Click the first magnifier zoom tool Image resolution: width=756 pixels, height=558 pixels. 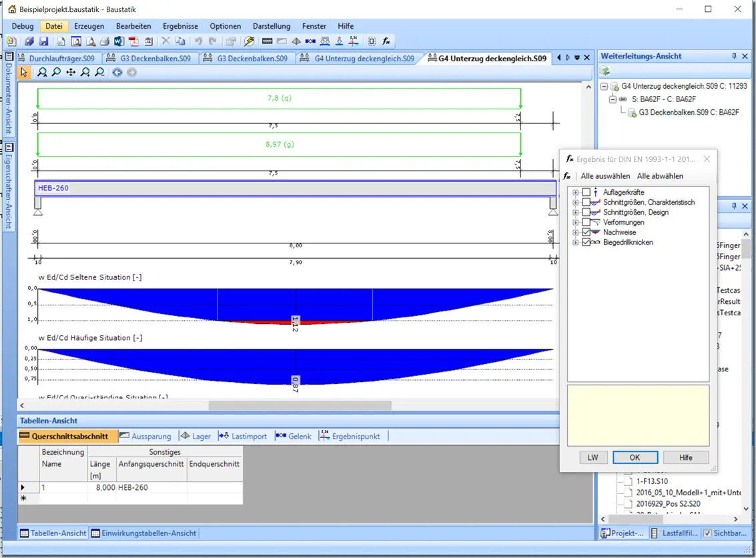click(43, 72)
